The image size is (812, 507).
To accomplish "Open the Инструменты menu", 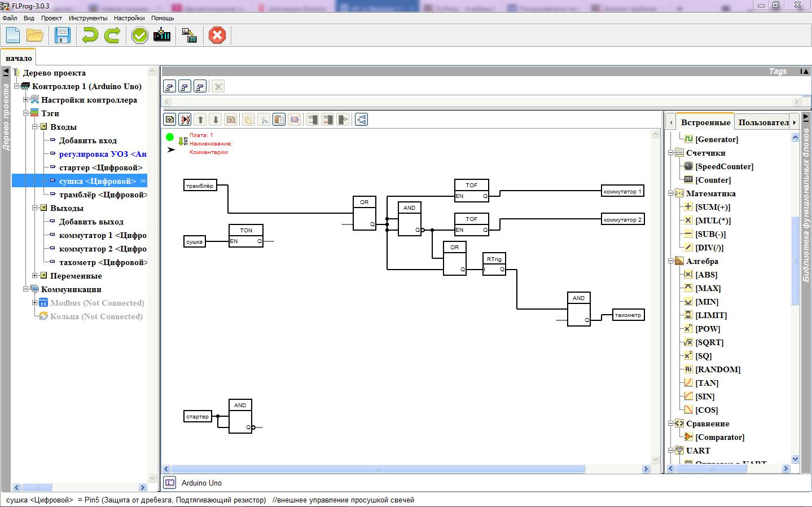I will coord(87,18).
